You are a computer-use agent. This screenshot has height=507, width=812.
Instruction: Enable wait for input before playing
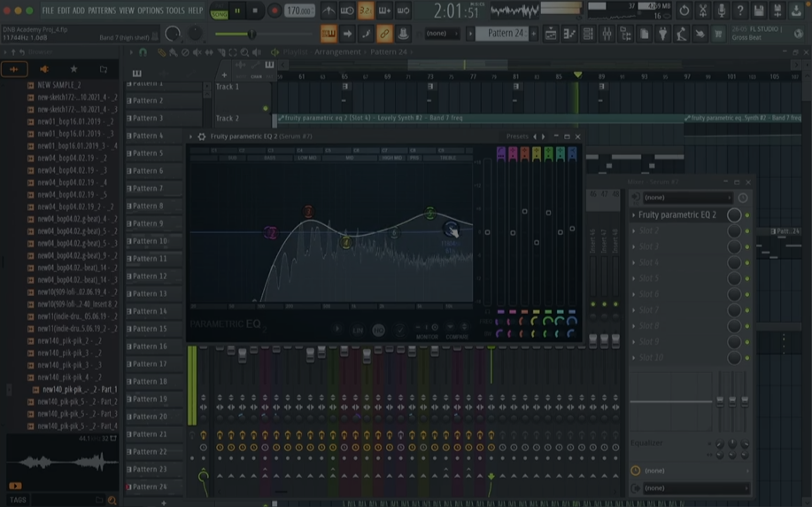tap(347, 11)
